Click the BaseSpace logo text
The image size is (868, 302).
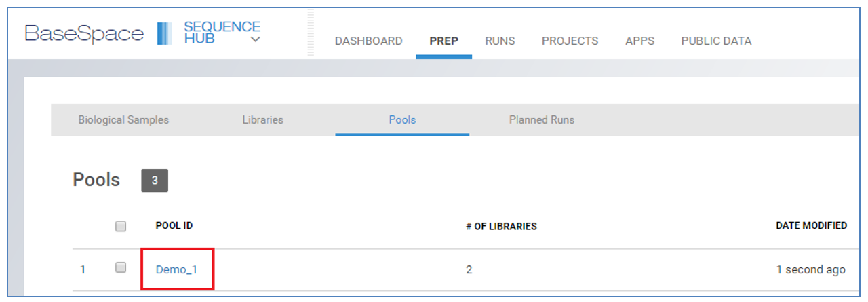point(84,34)
